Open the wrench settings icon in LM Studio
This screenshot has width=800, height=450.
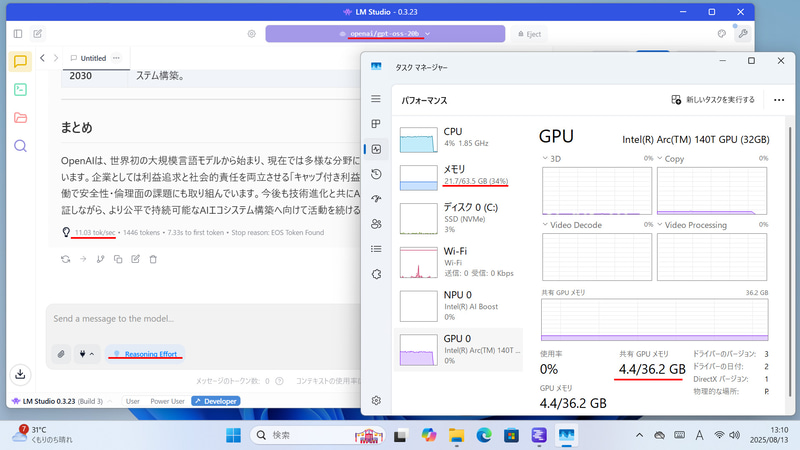[x=743, y=34]
